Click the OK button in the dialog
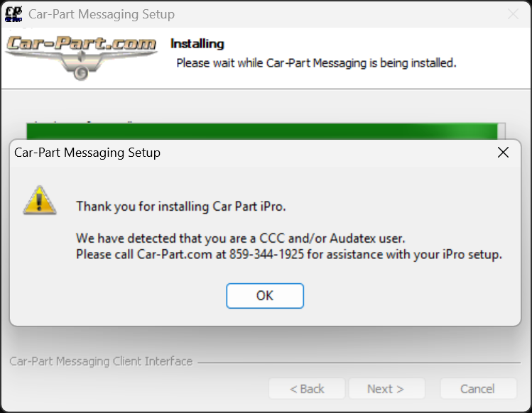 point(265,296)
